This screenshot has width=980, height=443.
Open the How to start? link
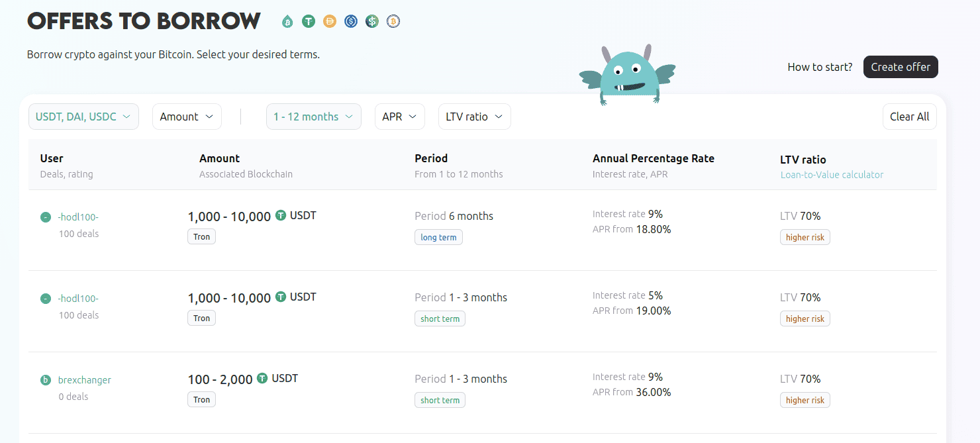(x=820, y=67)
